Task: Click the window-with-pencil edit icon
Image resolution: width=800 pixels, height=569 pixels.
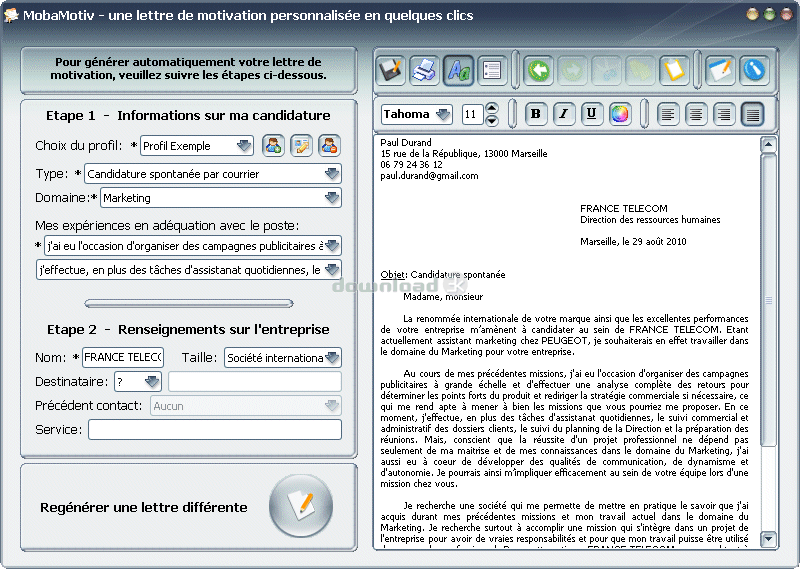Action: click(x=720, y=70)
